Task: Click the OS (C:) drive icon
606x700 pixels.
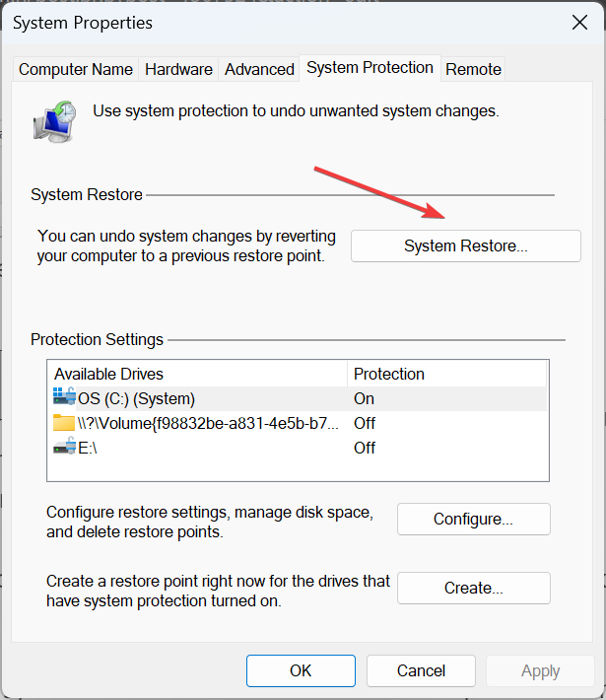Action: pos(64,398)
